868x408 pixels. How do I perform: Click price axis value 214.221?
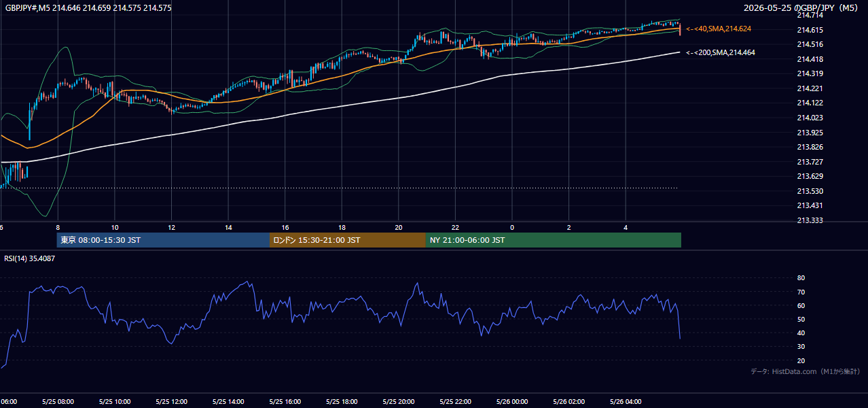point(810,88)
